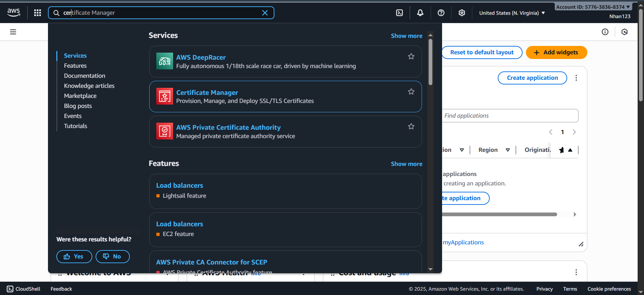The image size is (644, 295).
Task: Select Blog posts filter
Action: point(78,106)
